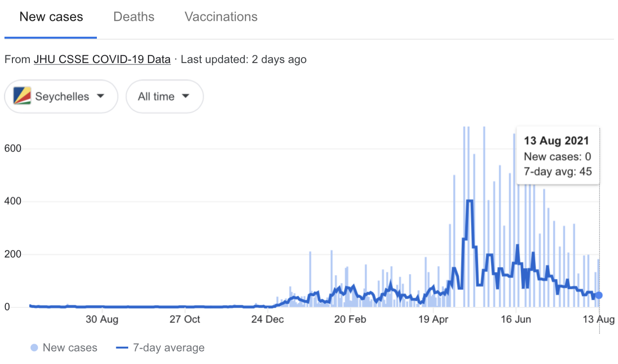Viewport: 618px width, 364px height.
Task: Click the 600 y-axis label
Action: (x=13, y=149)
